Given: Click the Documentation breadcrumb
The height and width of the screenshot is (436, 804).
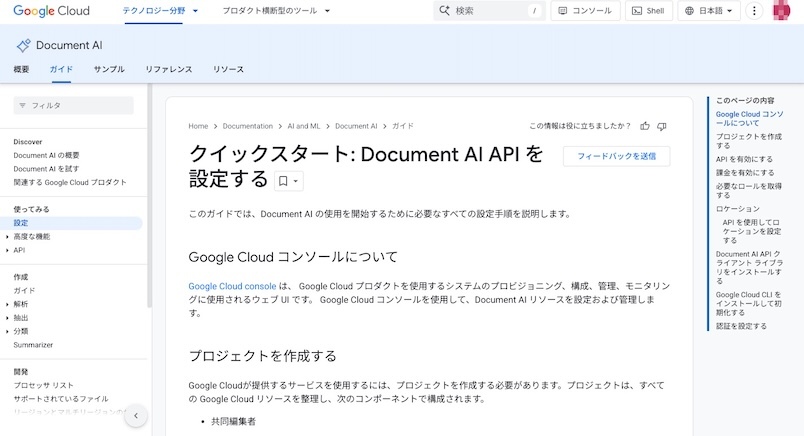Looking at the screenshot, I should [248, 126].
